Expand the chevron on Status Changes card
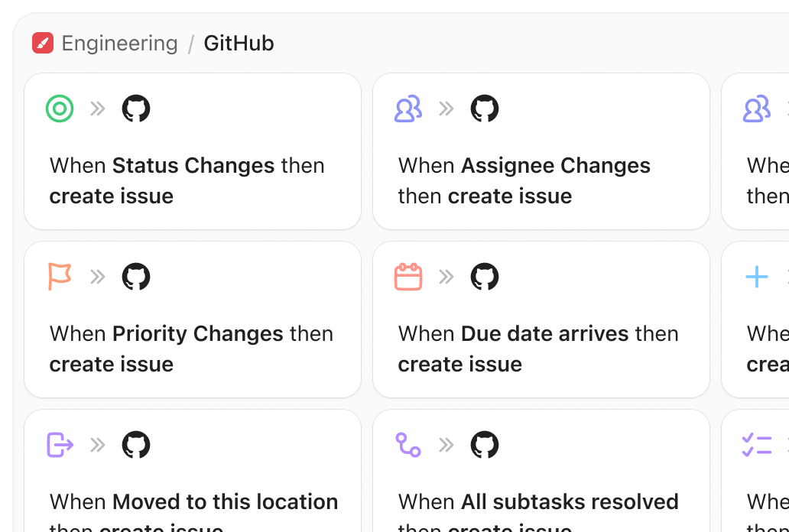789x532 pixels. tap(97, 109)
